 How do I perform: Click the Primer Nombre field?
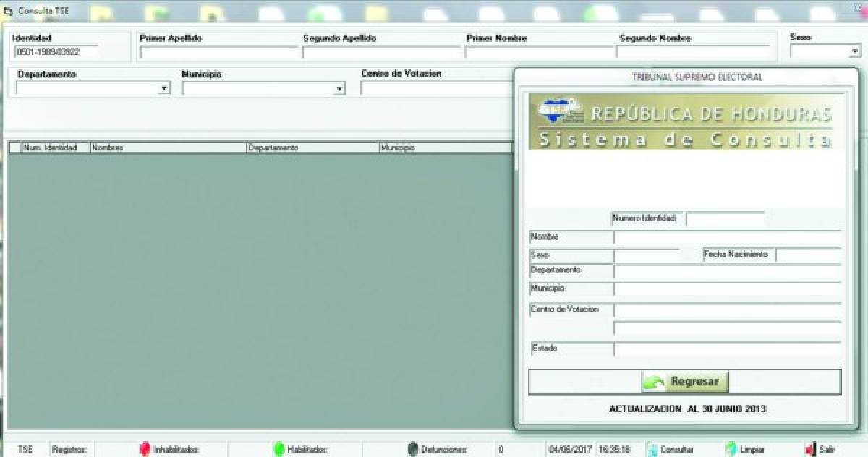pyautogui.click(x=540, y=52)
